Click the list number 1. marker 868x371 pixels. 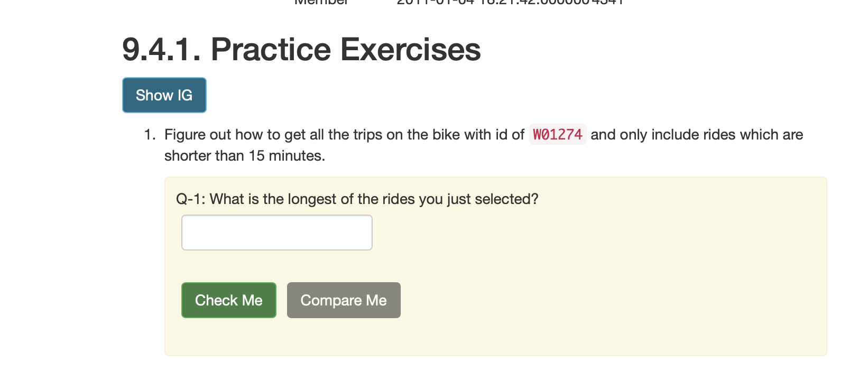pos(150,135)
